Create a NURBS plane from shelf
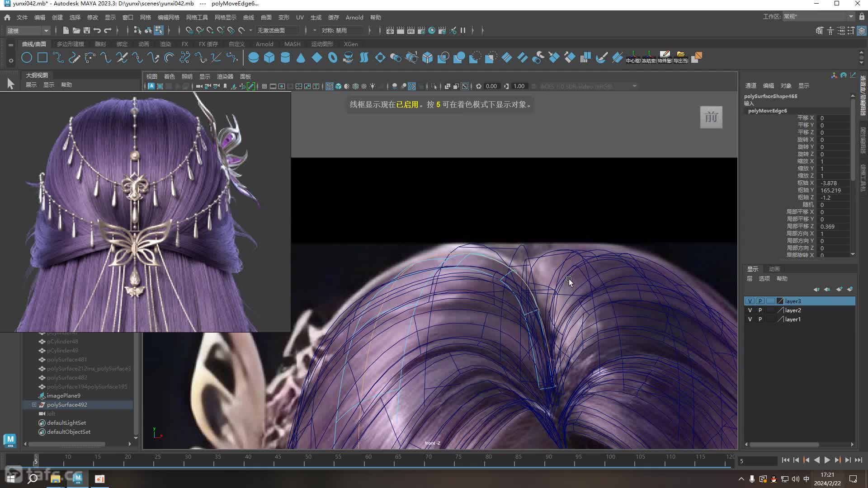Viewport: 868px width, 488px height. pos(317,57)
